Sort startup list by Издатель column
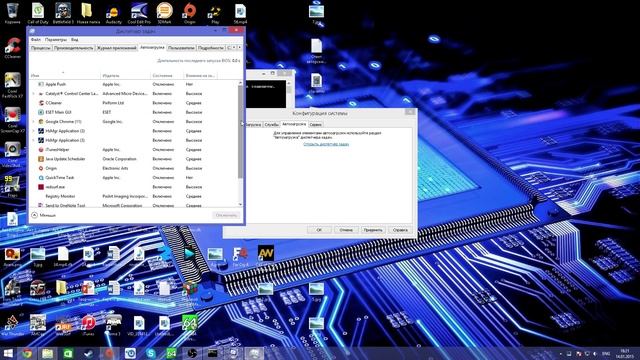Screen dimensions: 640x360 125,76
